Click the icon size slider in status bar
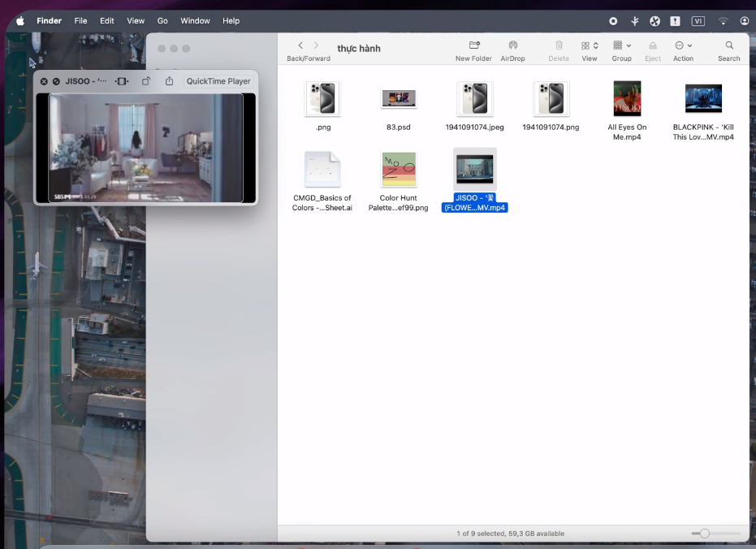This screenshot has width=756, height=549. pos(705,534)
